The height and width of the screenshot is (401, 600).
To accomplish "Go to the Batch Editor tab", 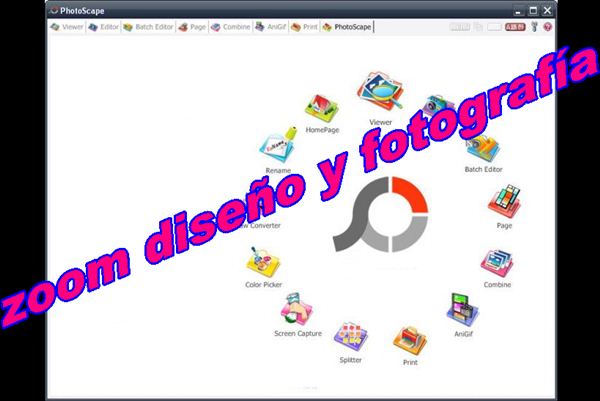I will [x=148, y=27].
